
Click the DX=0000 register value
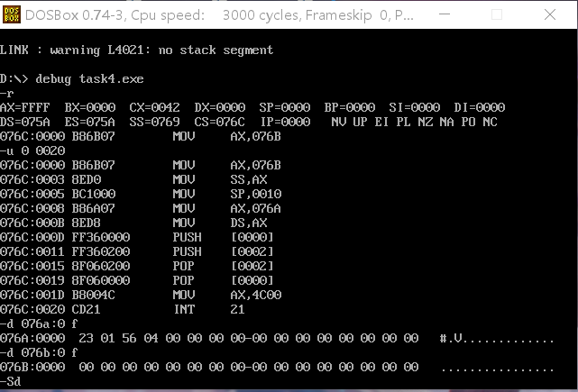(220, 107)
